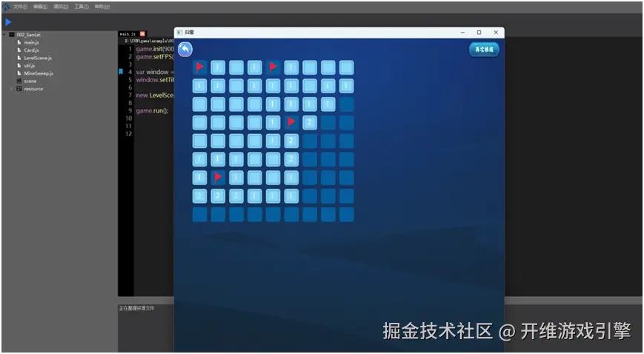Close the main.js tab with the red X
Viewport: 644px width, 354px height.
pos(142,33)
